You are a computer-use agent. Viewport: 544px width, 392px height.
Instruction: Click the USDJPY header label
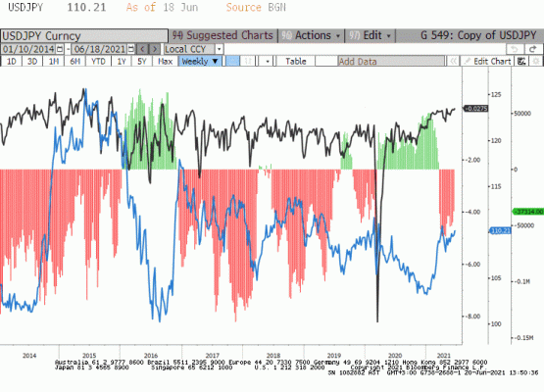coord(25,7)
